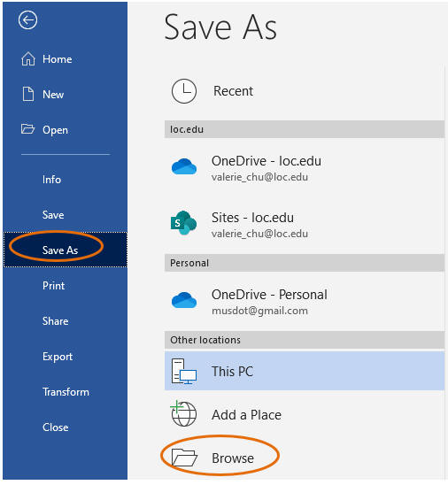Click valerie_chu@loc.edu under OneDrive
The height and width of the screenshot is (485, 448).
(259, 177)
